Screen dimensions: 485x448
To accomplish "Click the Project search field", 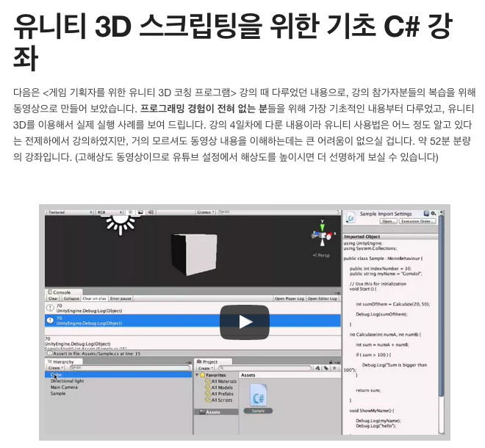I will point(265,368).
